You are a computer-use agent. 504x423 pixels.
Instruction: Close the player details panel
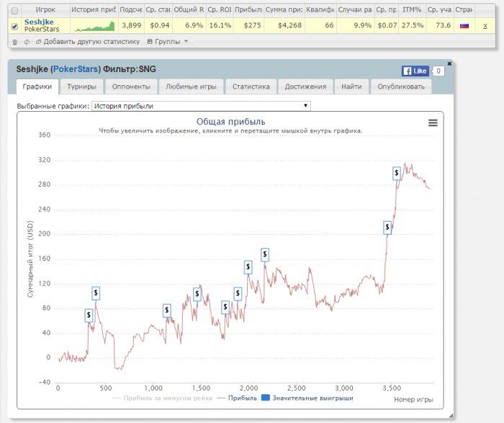pos(449,63)
